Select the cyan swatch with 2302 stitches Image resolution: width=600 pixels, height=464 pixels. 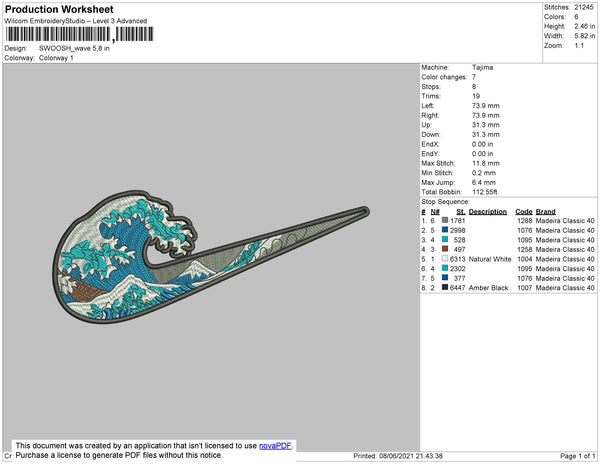click(445, 268)
